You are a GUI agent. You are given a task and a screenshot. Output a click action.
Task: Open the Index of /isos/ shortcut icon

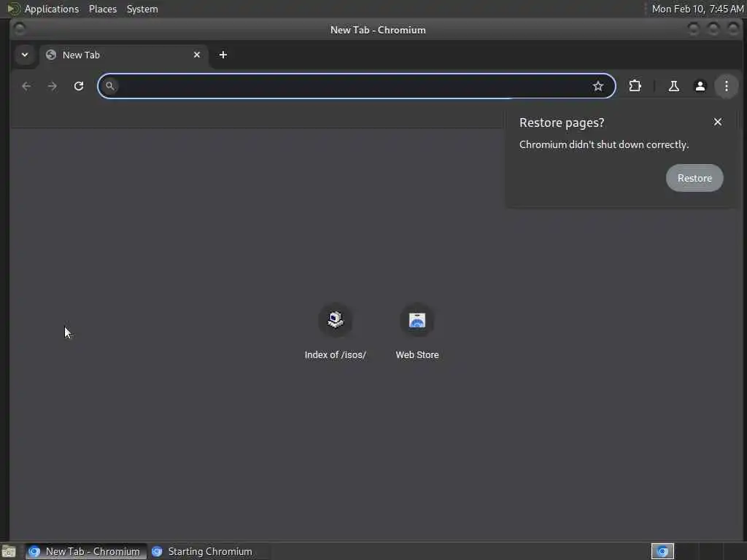(335, 319)
